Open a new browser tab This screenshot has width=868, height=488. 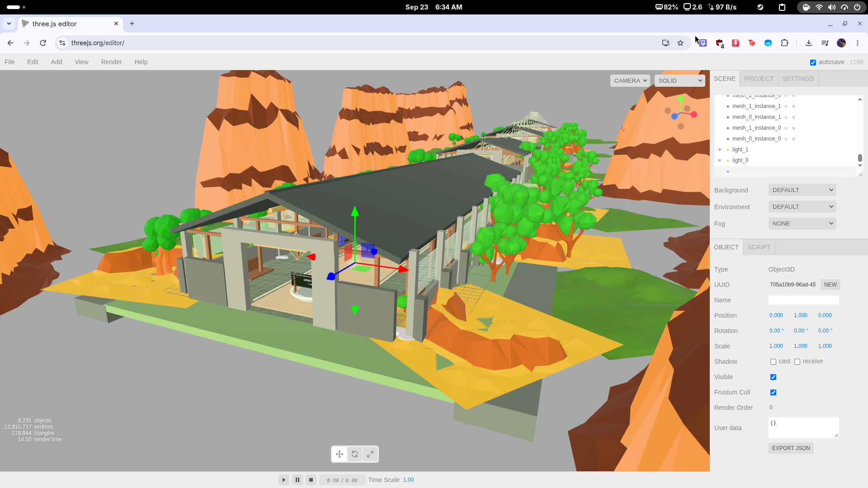pyautogui.click(x=132, y=23)
